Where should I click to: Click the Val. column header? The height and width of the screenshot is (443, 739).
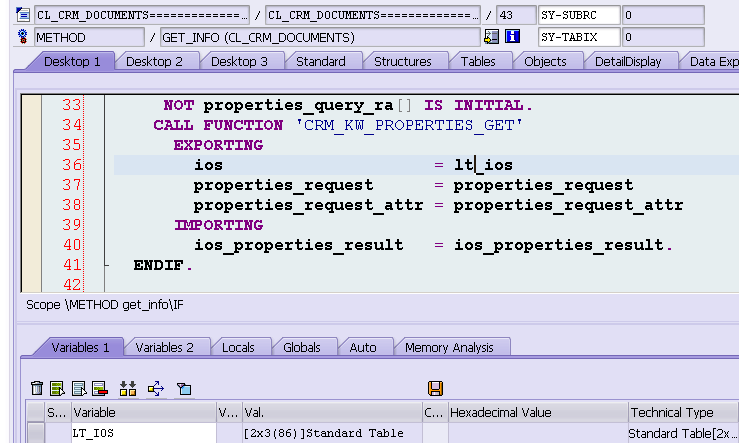332,413
